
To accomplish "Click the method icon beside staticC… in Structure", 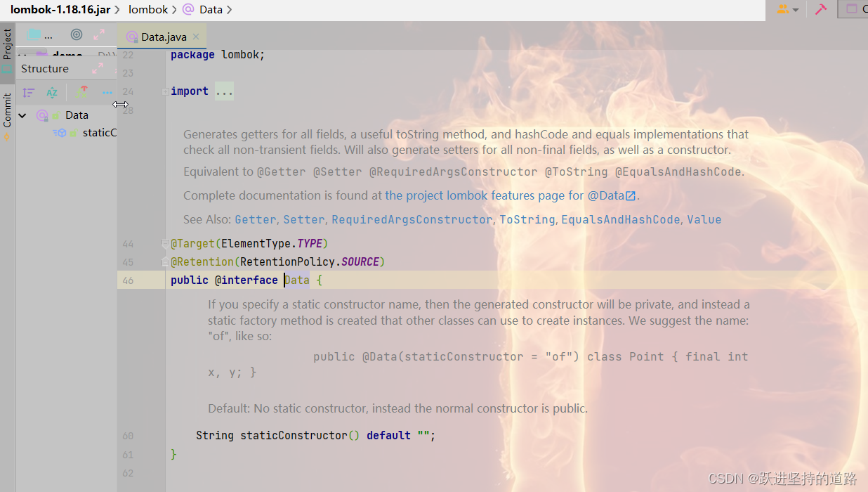I will 60,132.
